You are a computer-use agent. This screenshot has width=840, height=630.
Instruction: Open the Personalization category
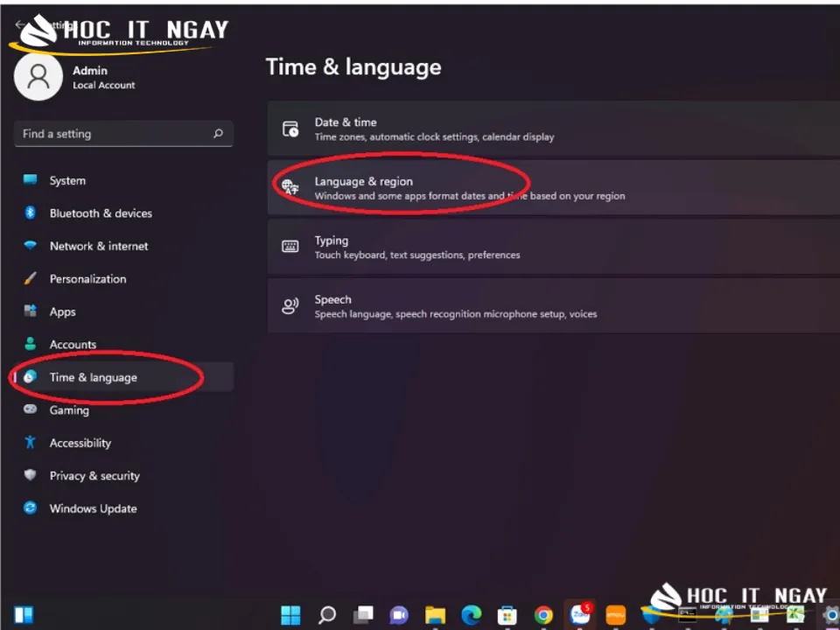pyautogui.click(x=123, y=278)
